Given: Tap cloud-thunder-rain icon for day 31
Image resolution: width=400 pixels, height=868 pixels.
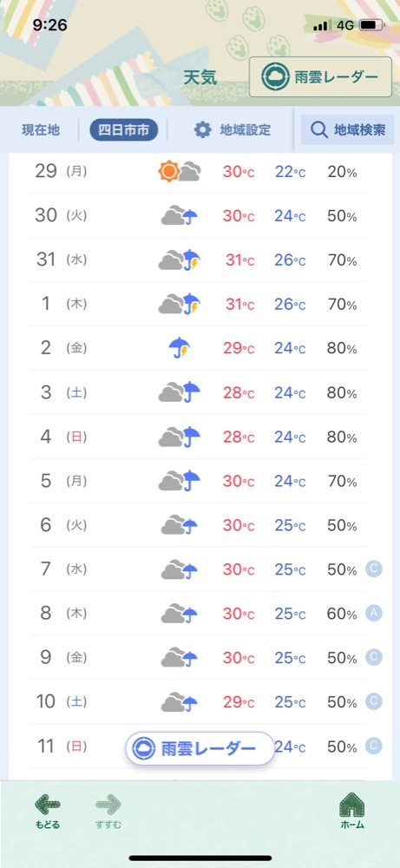Looking at the screenshot, I should pyautogui.click(x=180, y=260).
